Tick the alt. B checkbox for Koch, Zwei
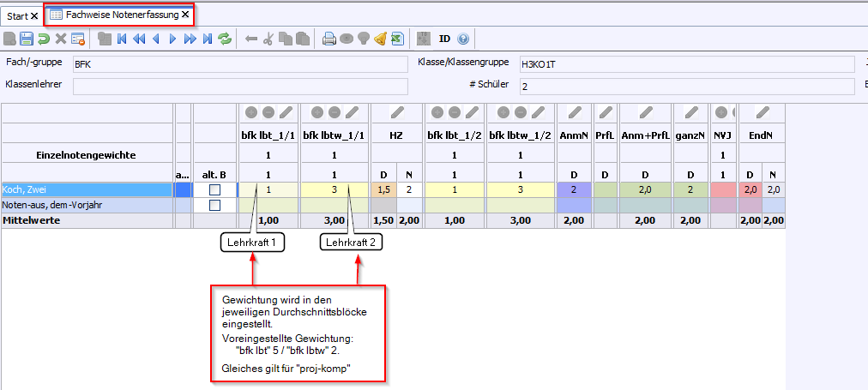The image size is (868, 390). 215,189
